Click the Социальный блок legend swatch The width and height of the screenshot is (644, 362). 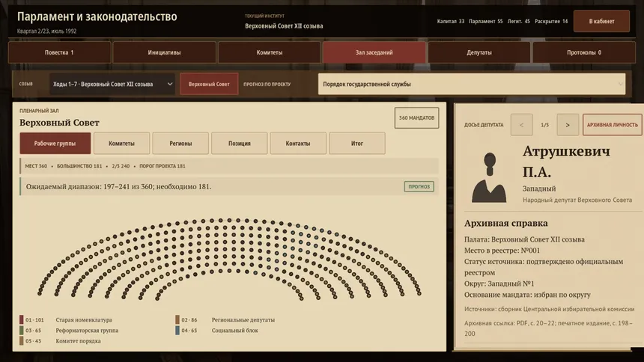[x=177, y=330]
